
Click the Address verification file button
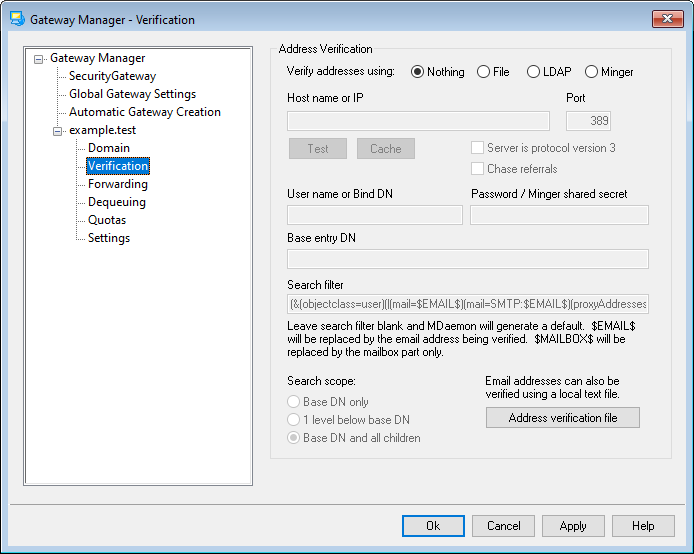(562, 418)
